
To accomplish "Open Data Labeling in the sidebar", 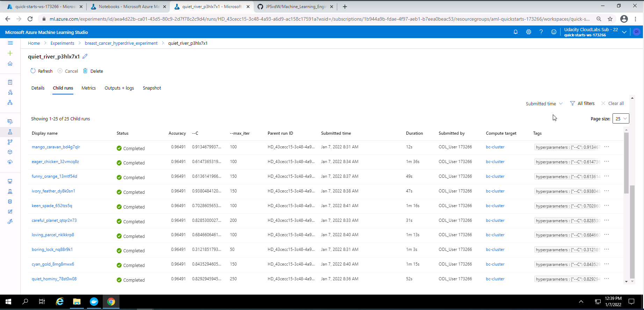I will tap(10, 212).
